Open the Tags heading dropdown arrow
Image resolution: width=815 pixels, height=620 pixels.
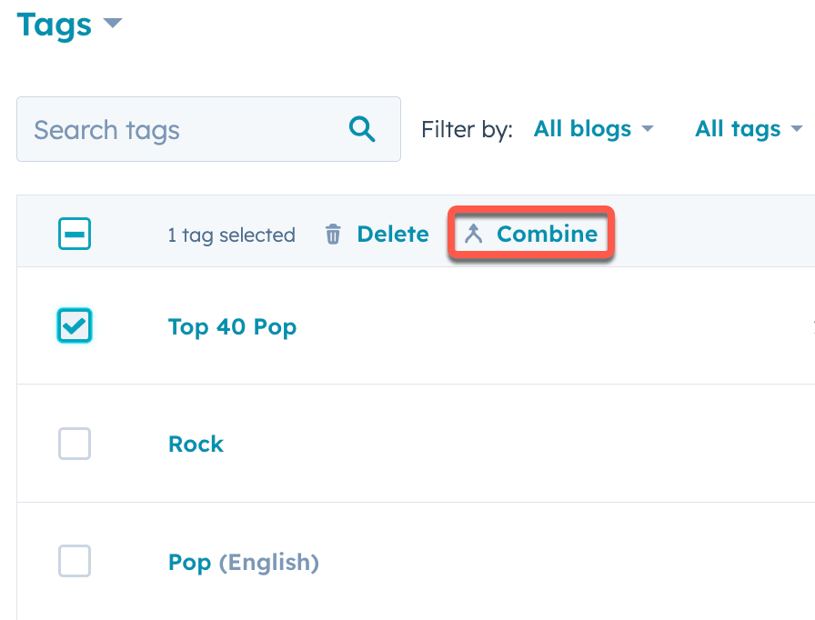112,24
